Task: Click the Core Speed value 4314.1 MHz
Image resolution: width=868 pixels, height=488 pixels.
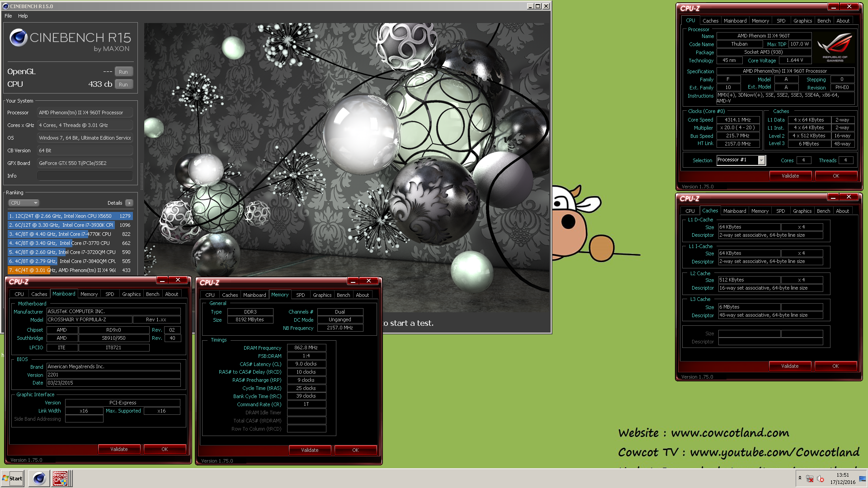Action: point(738,120)
